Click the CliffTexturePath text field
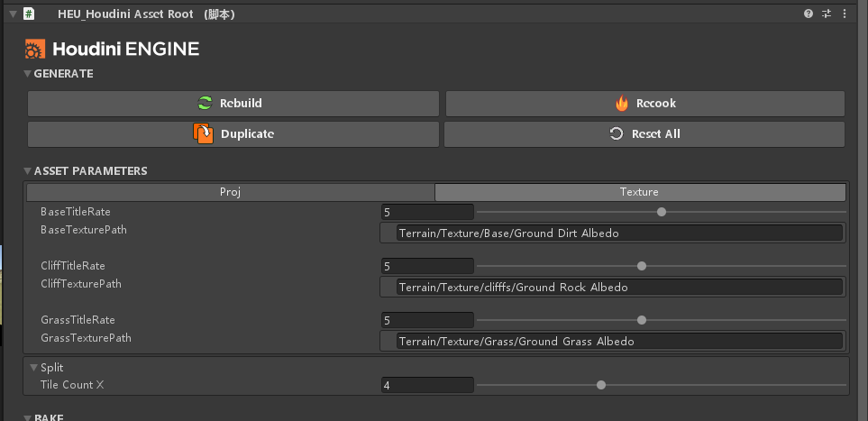 click(x=619, y=287)
